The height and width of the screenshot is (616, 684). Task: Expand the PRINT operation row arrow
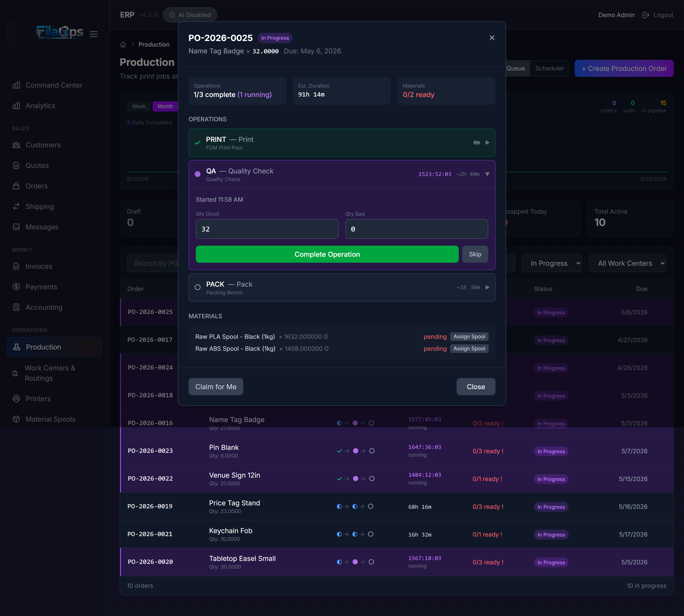click(487, 142)
